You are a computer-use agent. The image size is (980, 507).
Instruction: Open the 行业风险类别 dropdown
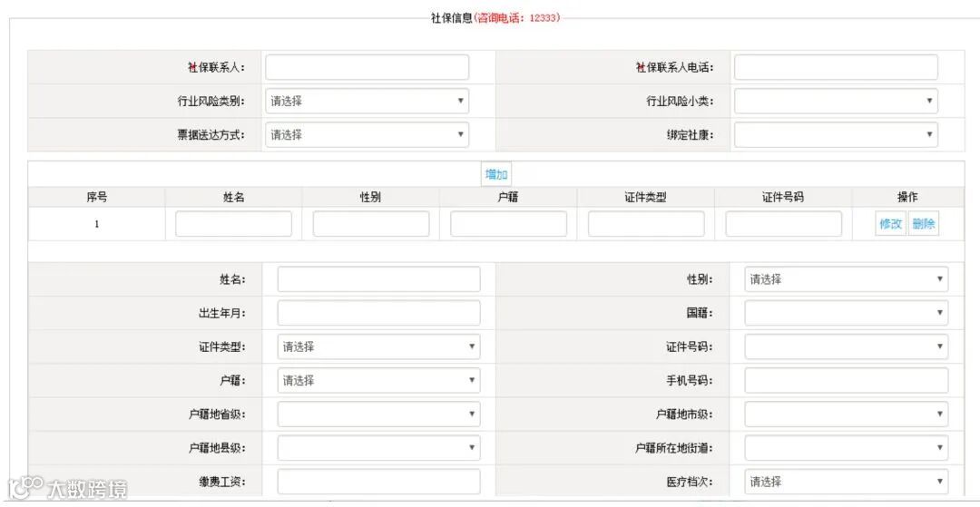[367, 102]
